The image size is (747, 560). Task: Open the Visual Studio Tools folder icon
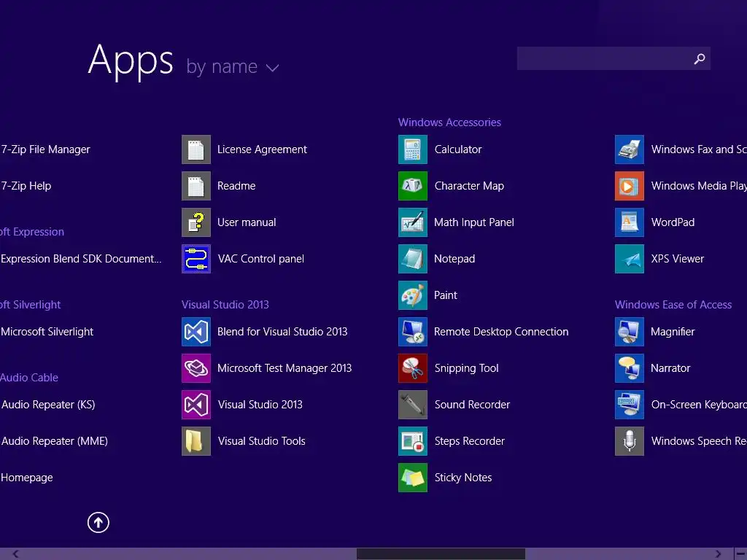tap(196, 441)
